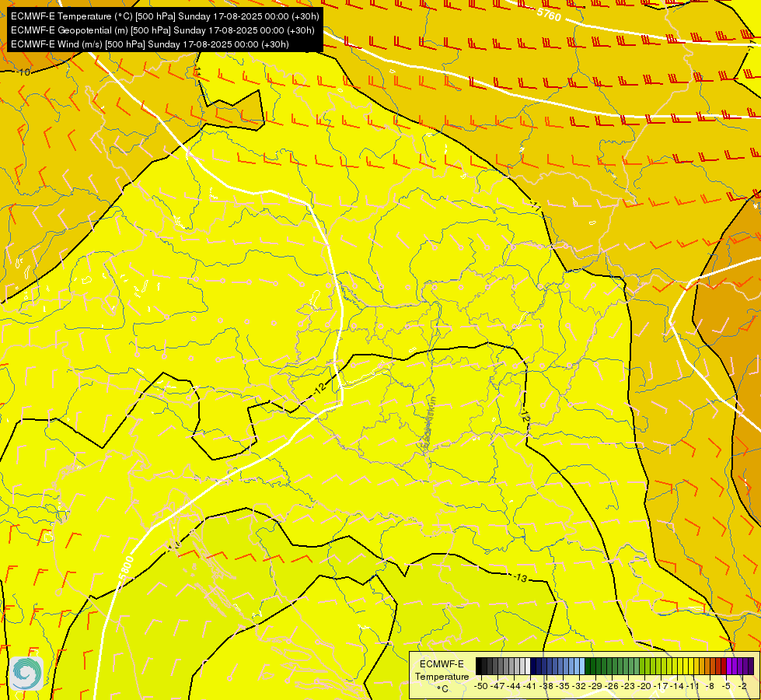The width and height of the screenshot is (761, 700).
Task: Click the -26 value on the legend scale
Action: pos(612,686)
